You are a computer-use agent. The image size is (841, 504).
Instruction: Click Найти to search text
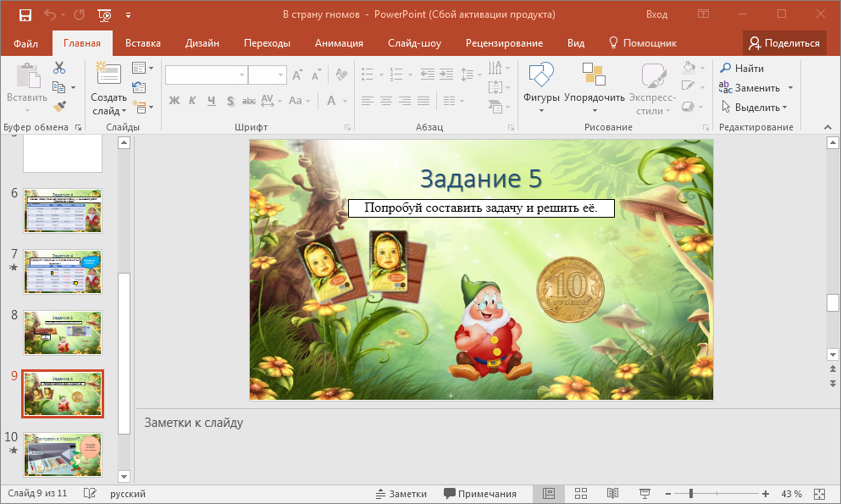point(742,68)
